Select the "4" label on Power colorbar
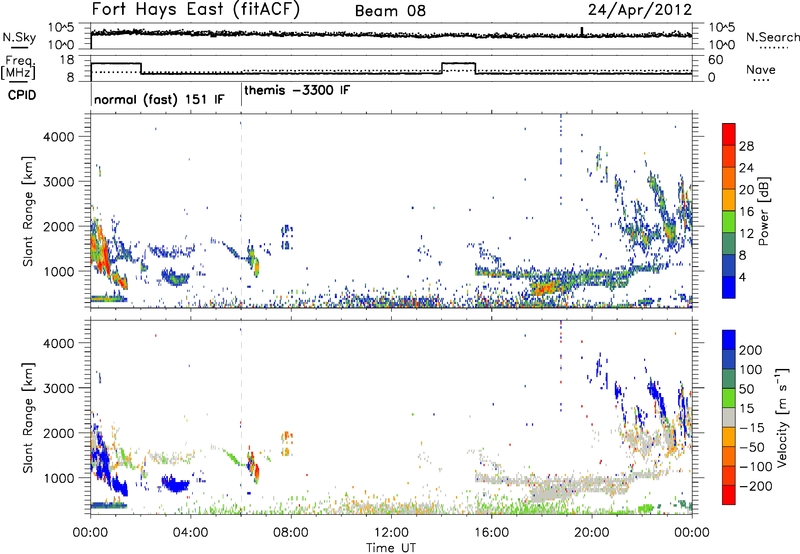Image resolution: width=800 pixels, height=554 pixels. pyautogui.click(x=743, y=277)
